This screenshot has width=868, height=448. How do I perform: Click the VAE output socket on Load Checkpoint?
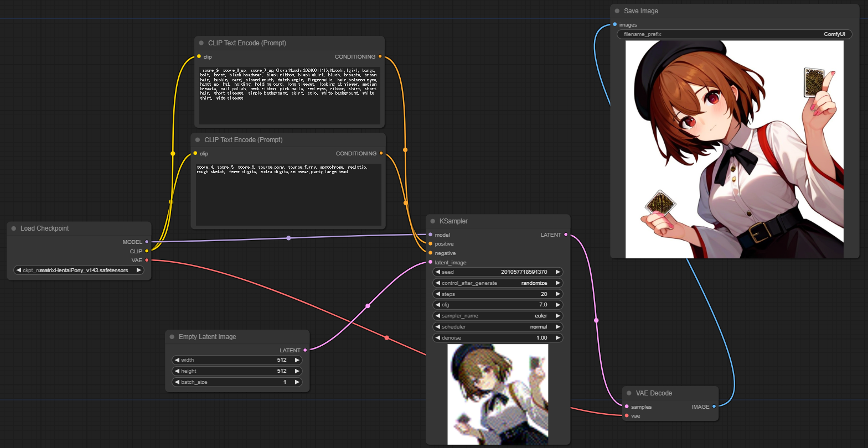(147, 260)
